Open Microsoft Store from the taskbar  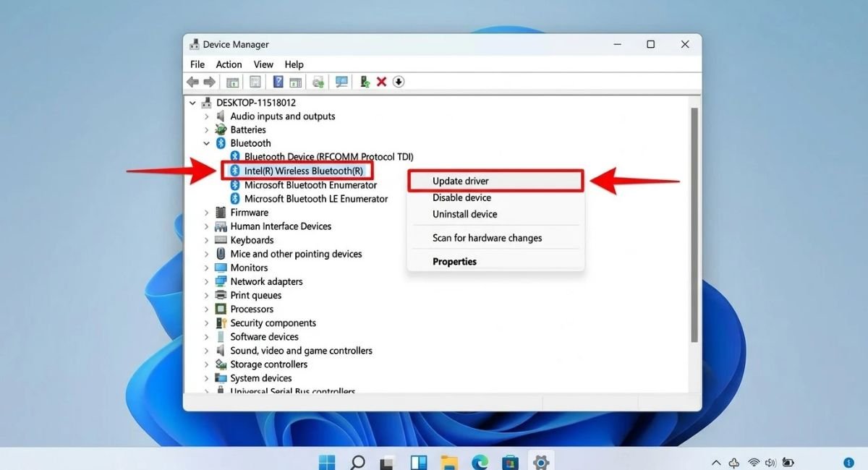510,462
